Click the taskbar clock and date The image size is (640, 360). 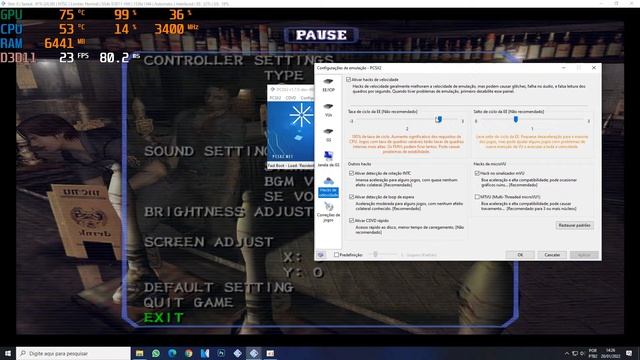[x=611, y=353]
